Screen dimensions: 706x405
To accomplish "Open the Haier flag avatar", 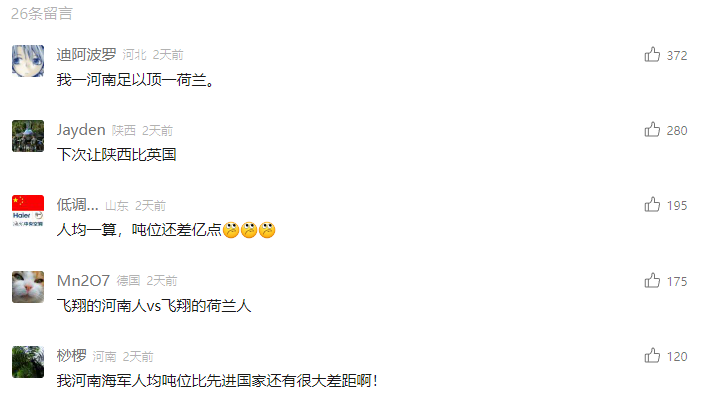I will [x=28, y=211].
